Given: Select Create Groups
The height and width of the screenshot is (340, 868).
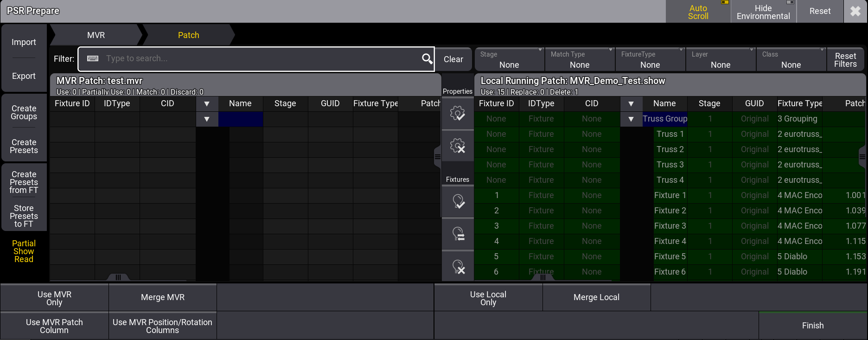Looking at the screenshot, I should 24,112.
